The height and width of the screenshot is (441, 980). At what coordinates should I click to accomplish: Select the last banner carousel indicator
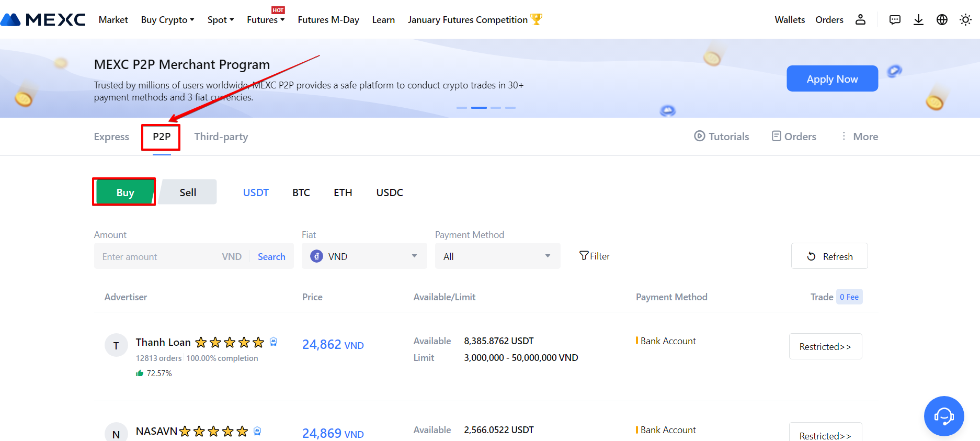click(510, 107)
